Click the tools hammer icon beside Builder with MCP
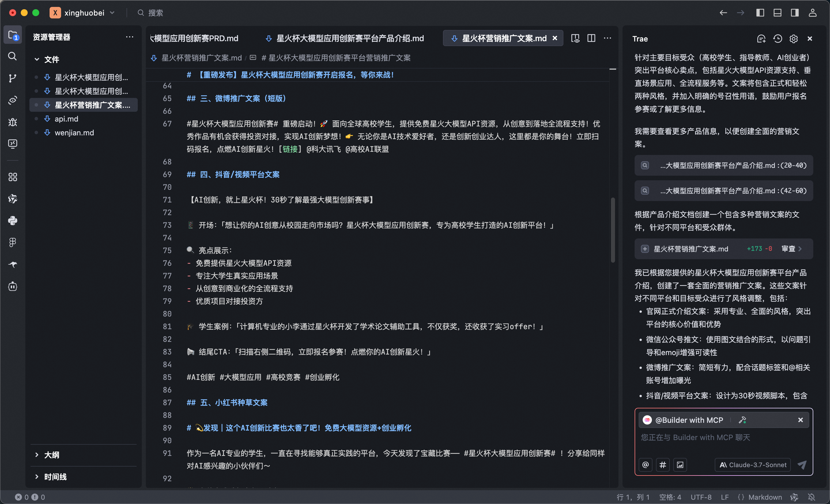830x504 pixels. click(742, 420)
